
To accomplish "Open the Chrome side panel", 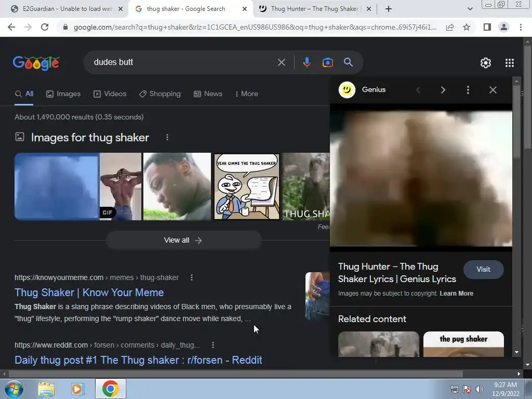I will (487, 27).
